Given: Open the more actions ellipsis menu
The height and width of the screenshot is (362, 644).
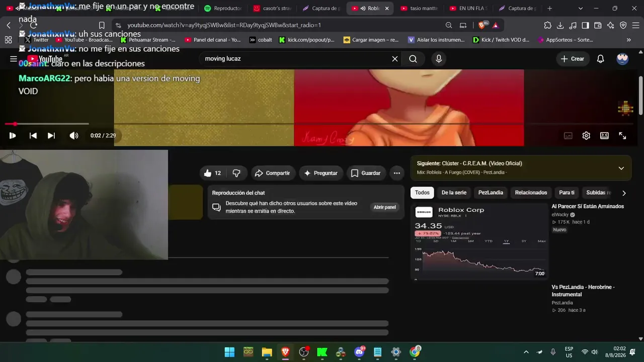Looking at the screenshot, I should [x=397, y=173].
